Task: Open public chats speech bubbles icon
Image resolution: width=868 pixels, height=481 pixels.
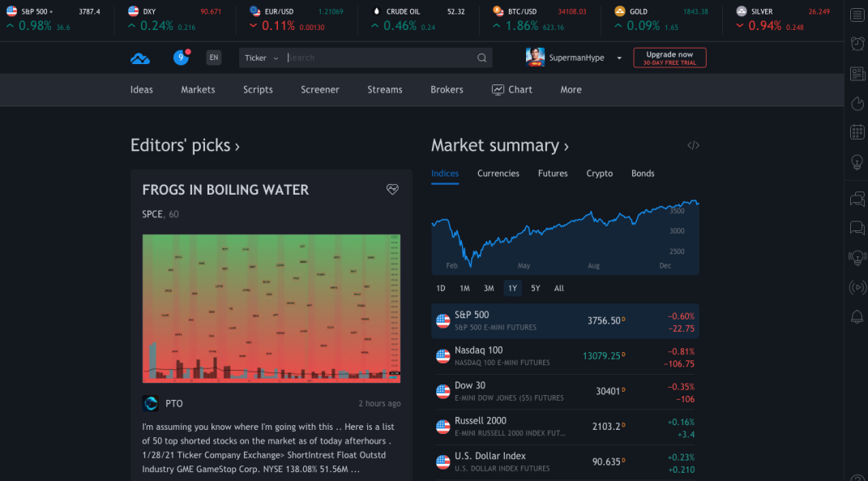Action: click(857, 198)
